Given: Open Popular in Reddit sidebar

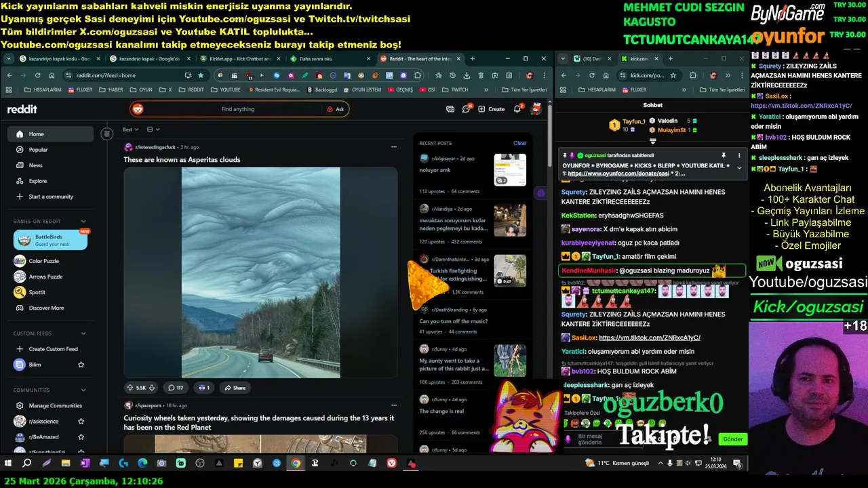Looking at the screenshot, I should pos(50,150).
